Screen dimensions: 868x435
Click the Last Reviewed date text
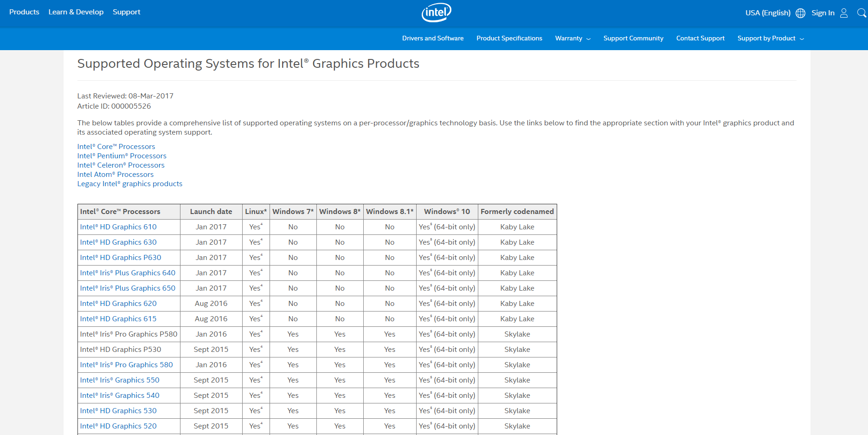[125, 96]
